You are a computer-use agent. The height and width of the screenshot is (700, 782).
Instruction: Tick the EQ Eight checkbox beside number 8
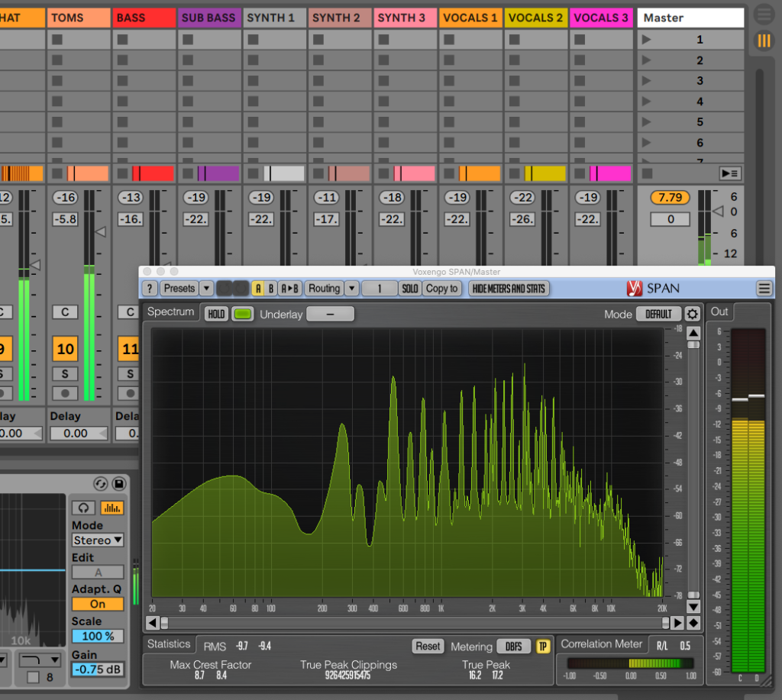[33, 677]
